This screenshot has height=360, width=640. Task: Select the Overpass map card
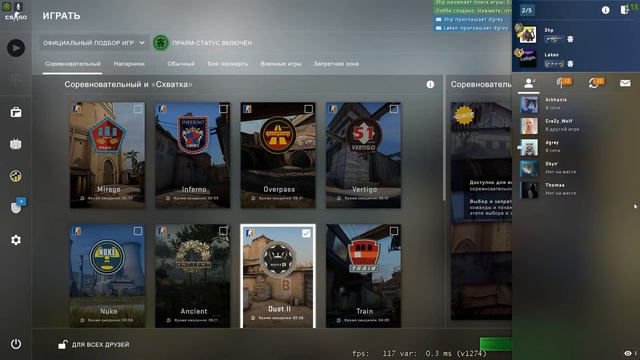tap(278, 155)
